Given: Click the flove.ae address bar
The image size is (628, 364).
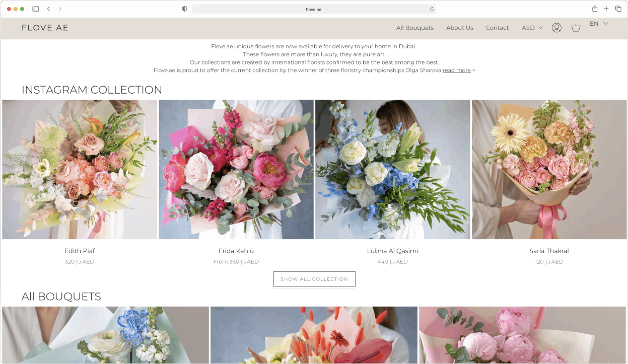Looking at the screenshot, I should 314,9.
